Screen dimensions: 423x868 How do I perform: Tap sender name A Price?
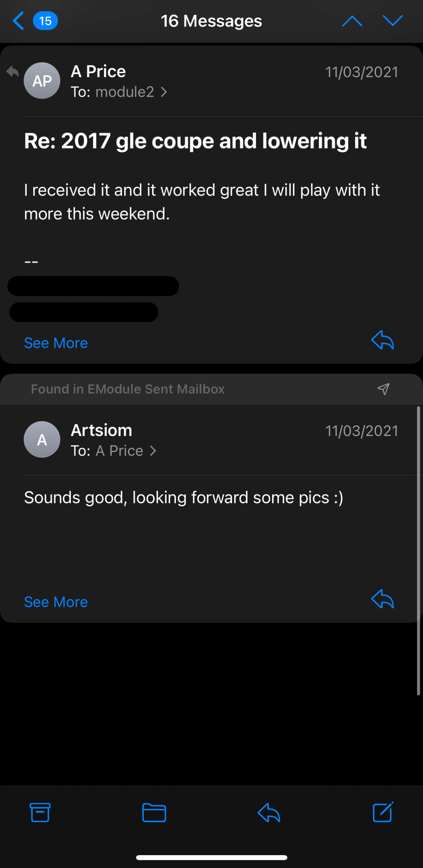98,71
